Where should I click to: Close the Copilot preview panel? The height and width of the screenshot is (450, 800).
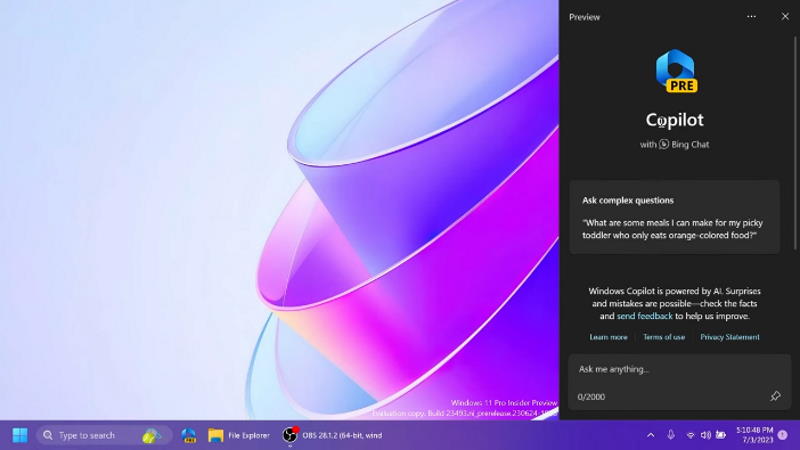[785, 17]
